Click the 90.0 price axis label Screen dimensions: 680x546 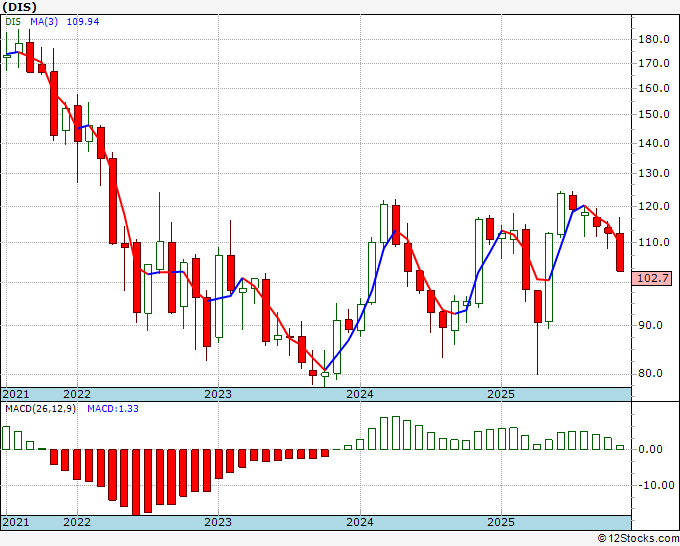pyautogui.click(x=651, y=325)
